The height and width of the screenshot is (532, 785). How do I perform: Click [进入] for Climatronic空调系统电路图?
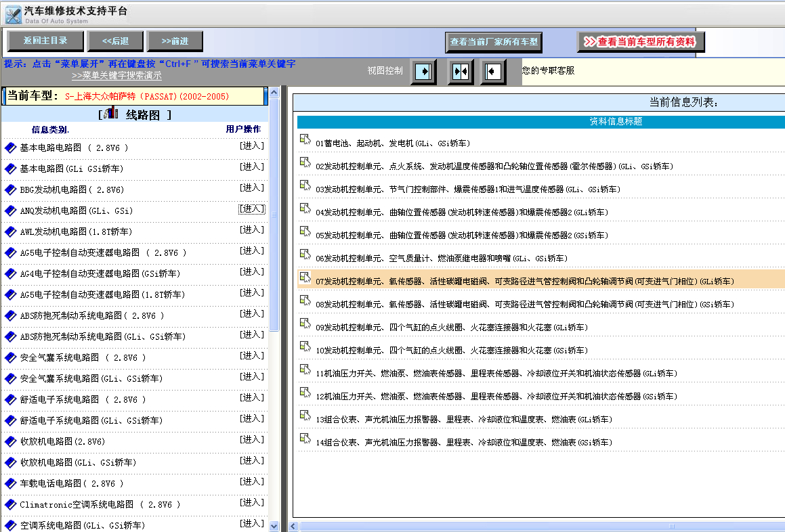252,502
